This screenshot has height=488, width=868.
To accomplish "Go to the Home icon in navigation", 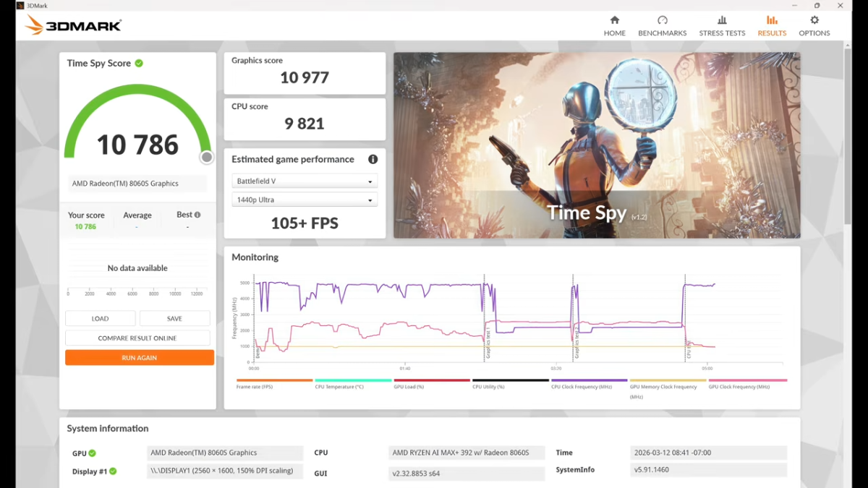I will [614, 20].
